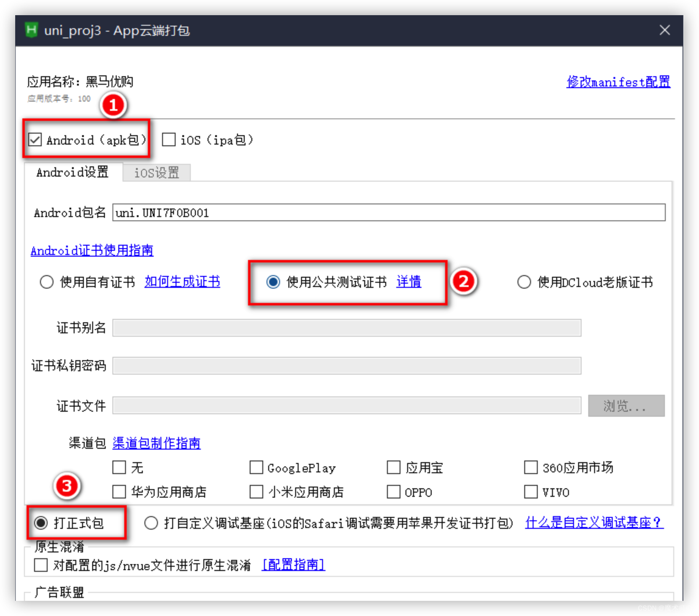
Task: Check the OPPO channel checkbox
Action: [394, 492]
